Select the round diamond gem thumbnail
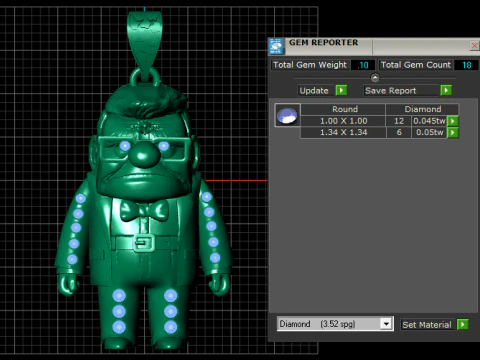Viewport: 480px width, 360px height. point(287,115)
